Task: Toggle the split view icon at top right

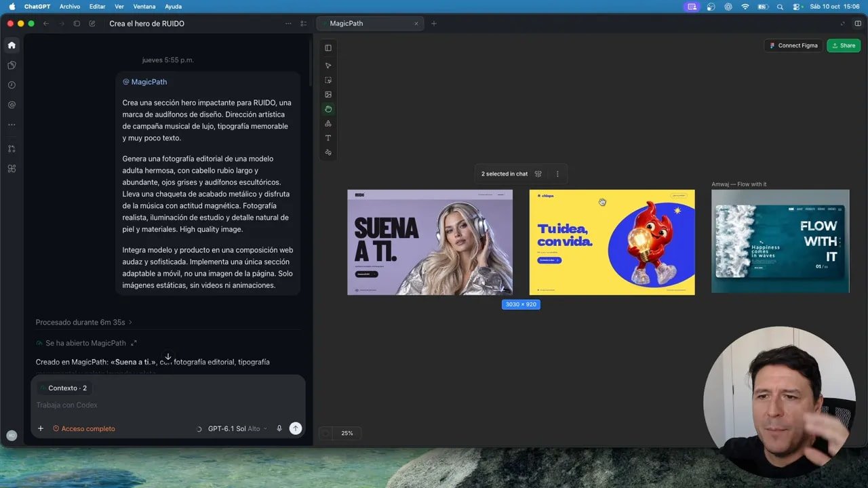Action: point(858,24)
